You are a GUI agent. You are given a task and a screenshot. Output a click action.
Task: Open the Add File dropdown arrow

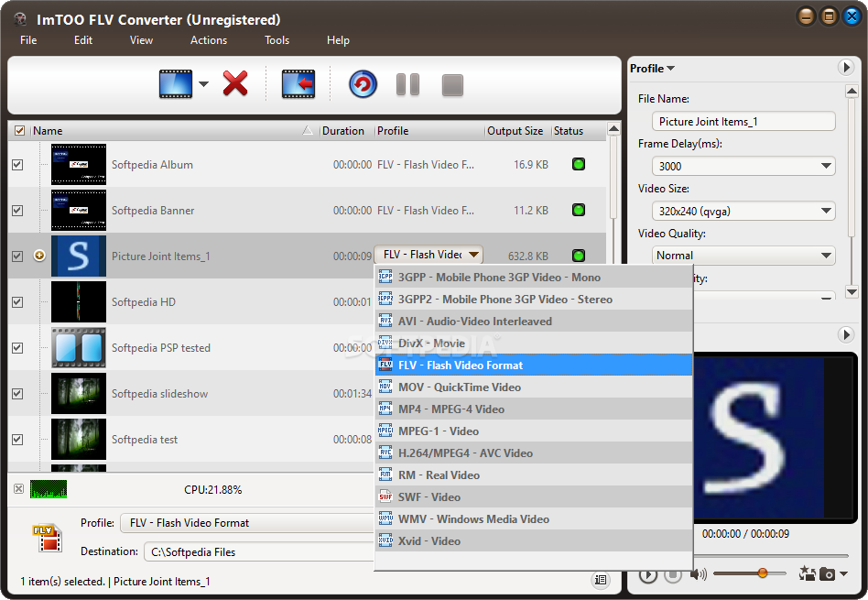pos(203,84)
